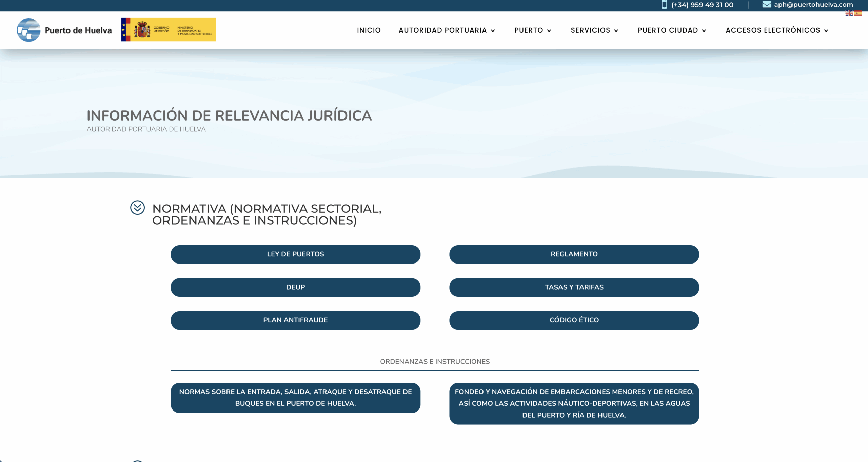868x462 pixels.
Task: Click the circled double-chevron icon next to Normativa
Action: pyautogui.click(x=137, y=208)
